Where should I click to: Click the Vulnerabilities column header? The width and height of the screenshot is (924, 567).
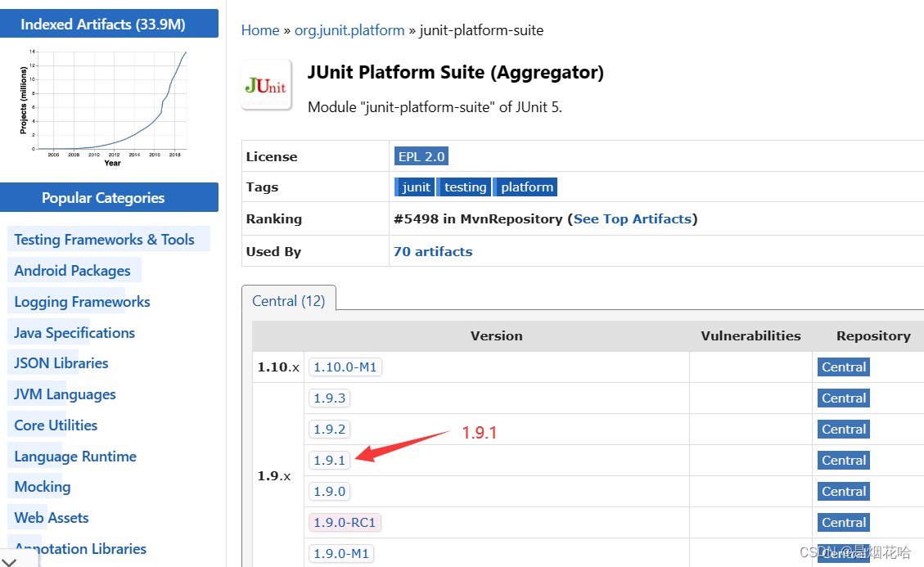click(750, 336)
